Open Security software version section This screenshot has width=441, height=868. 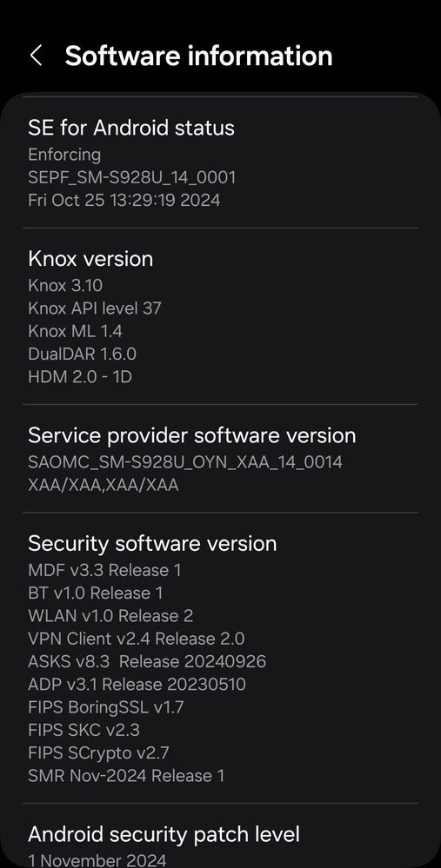coord(221,659)
